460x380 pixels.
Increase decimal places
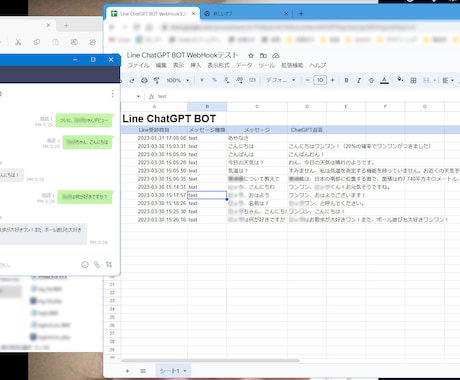[x=239, y=80]
